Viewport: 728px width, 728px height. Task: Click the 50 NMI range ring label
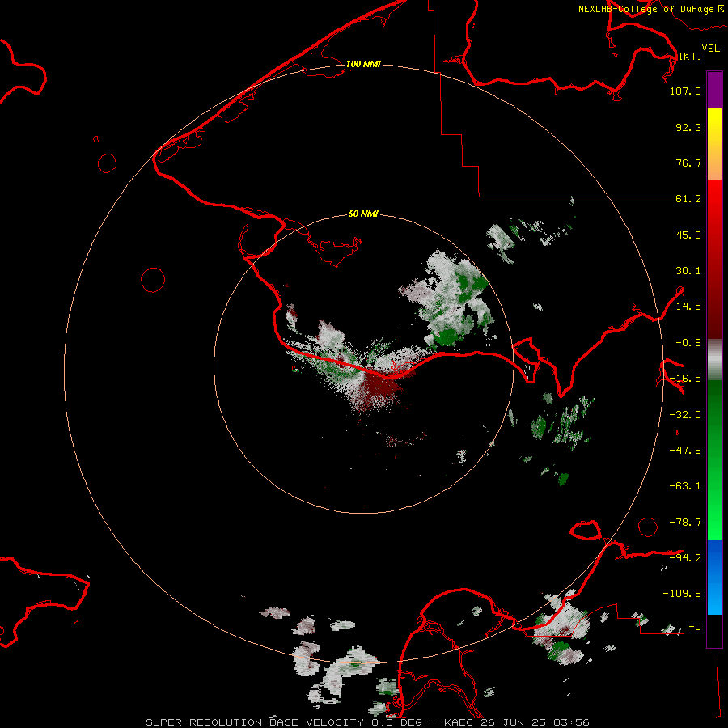coord(363,214)
